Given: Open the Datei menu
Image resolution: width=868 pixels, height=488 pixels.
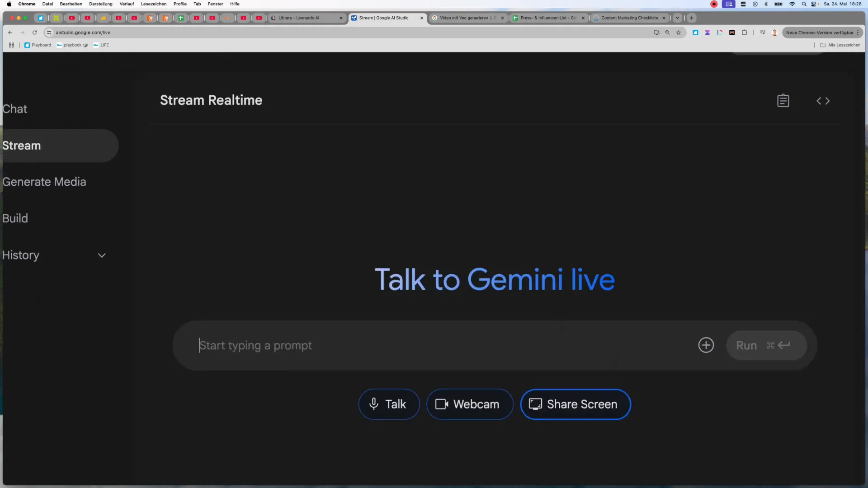Looking at the screenshot, I should coord(47,4).
